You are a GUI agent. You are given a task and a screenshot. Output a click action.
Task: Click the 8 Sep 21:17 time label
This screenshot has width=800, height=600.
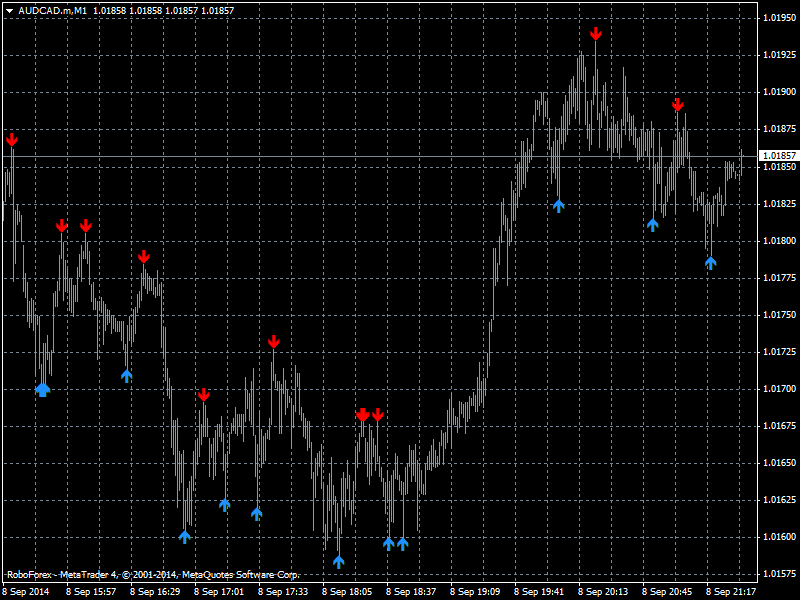731,592
